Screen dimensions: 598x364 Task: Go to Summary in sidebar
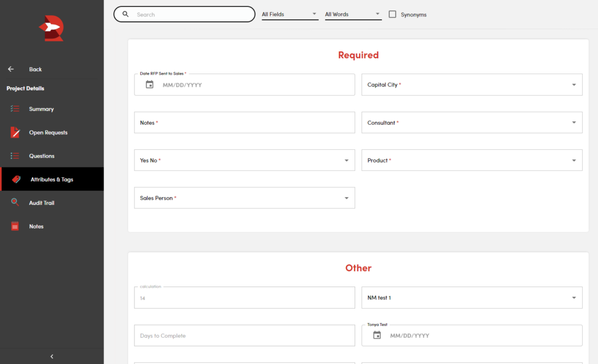(x=52, y=109)
